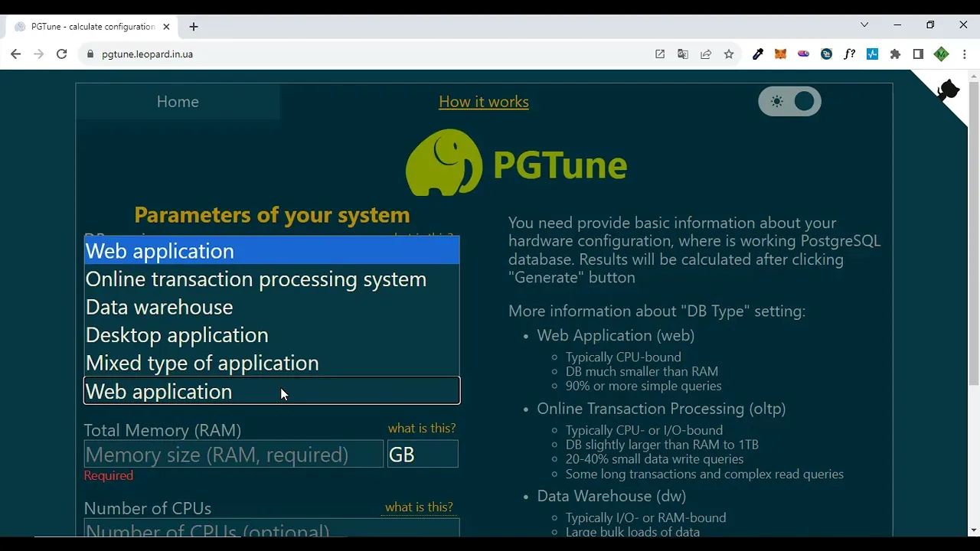Open the blue pulse-line extension icon
Viewport: 980px width, 551px height.
coord(872,54)
